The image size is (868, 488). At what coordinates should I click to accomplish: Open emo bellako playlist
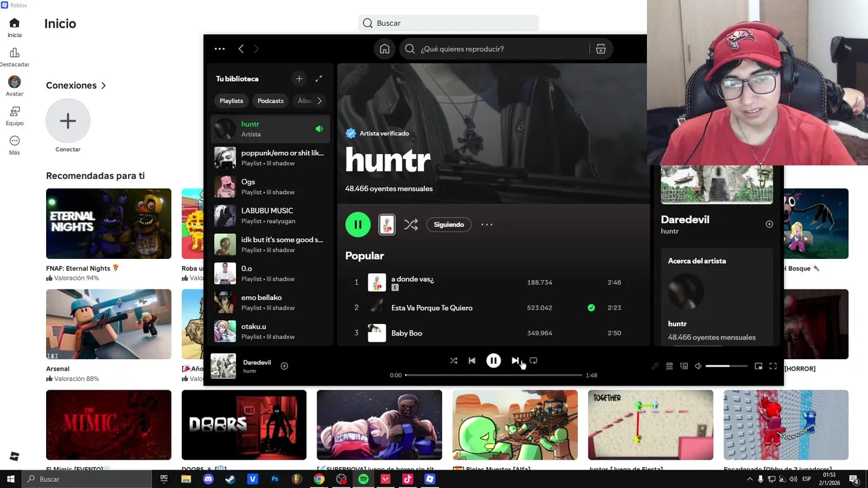(x=270, y=302)
